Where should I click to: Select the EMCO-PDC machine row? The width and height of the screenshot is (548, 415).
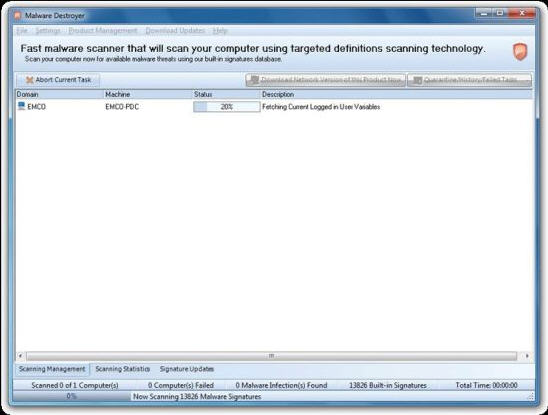274,107
